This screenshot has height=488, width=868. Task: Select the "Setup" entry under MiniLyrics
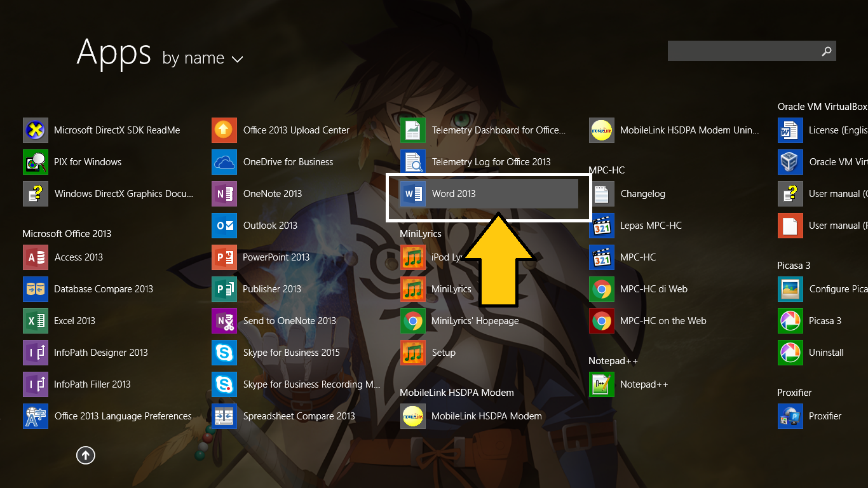[x=428, y=353]
